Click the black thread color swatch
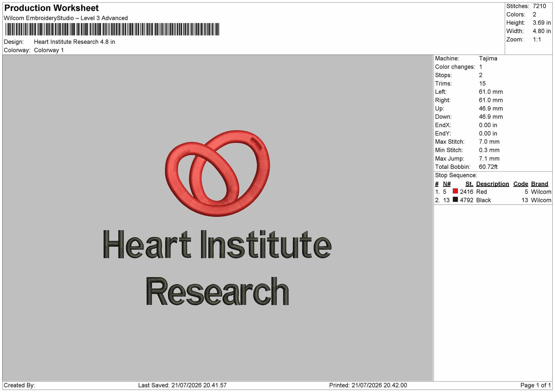The image size is (555, 392). [x=455, y=200]
